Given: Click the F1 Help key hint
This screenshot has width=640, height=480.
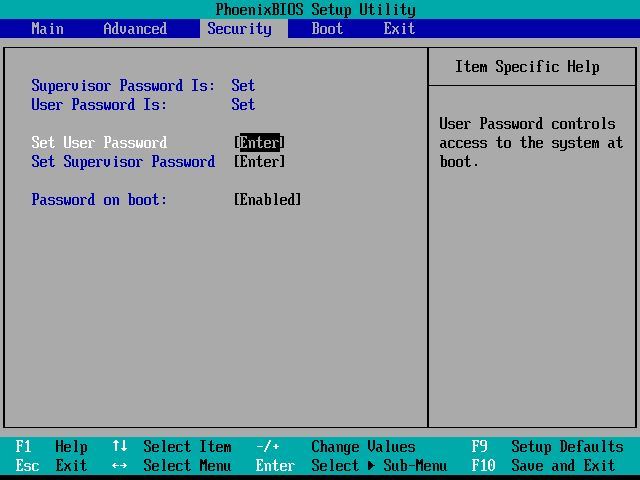Looking at the screenshot, I should point(51,447).
